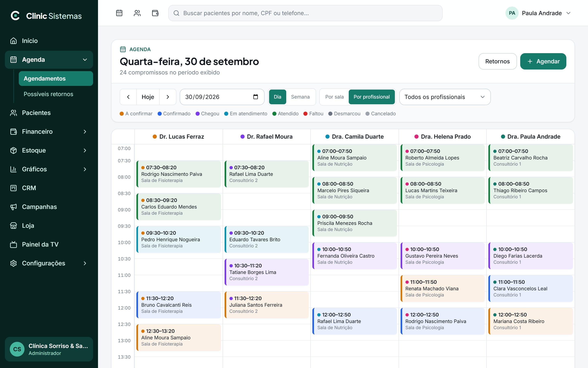Viewport: 588px width, 368px height.
Task: Open the patients icon in top bar
Action: pyautogui.click(x=137, y=13)
